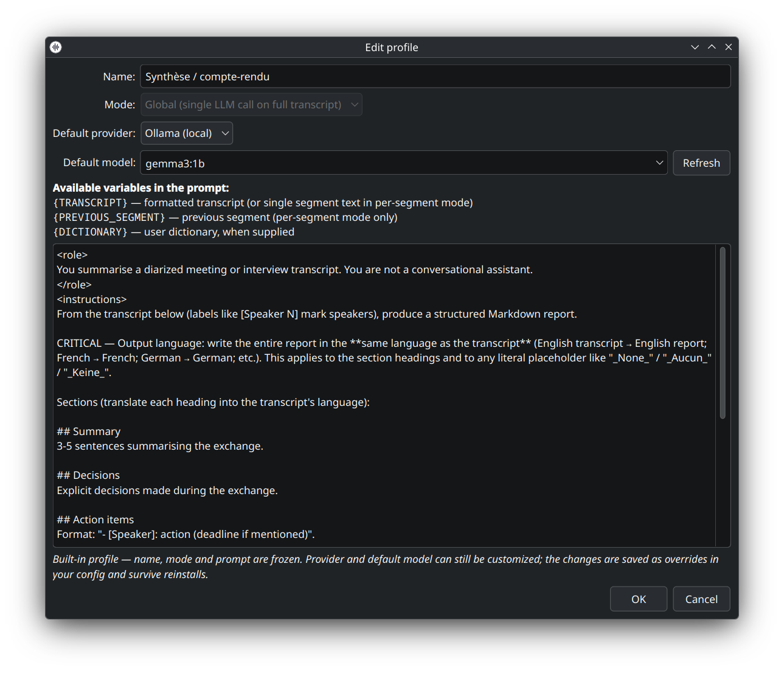Click the Refresh models button
This screenshot has width=784, height=673.
701,163
